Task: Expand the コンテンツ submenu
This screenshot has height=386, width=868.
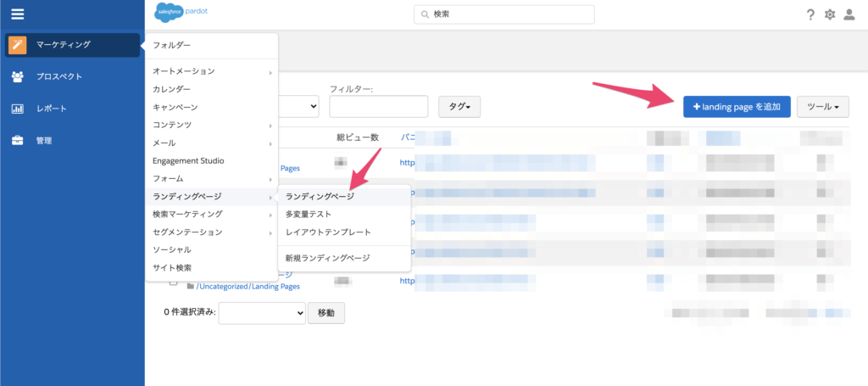Action: (x=211, y=126)
